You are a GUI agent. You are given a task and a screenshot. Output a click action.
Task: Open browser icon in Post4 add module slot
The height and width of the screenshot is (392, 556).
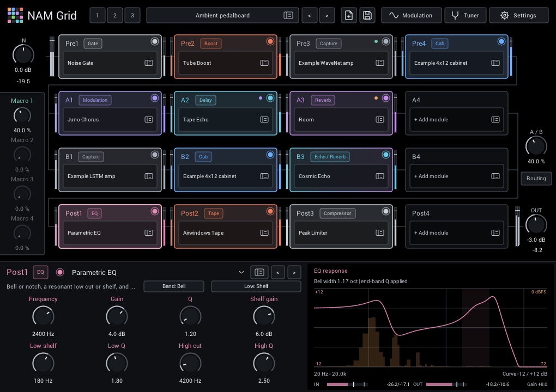click(495, 232)
